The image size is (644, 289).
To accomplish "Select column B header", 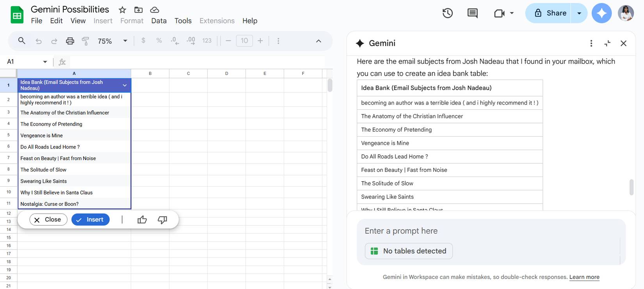I will pyautogui.click(x=150, y=73).
